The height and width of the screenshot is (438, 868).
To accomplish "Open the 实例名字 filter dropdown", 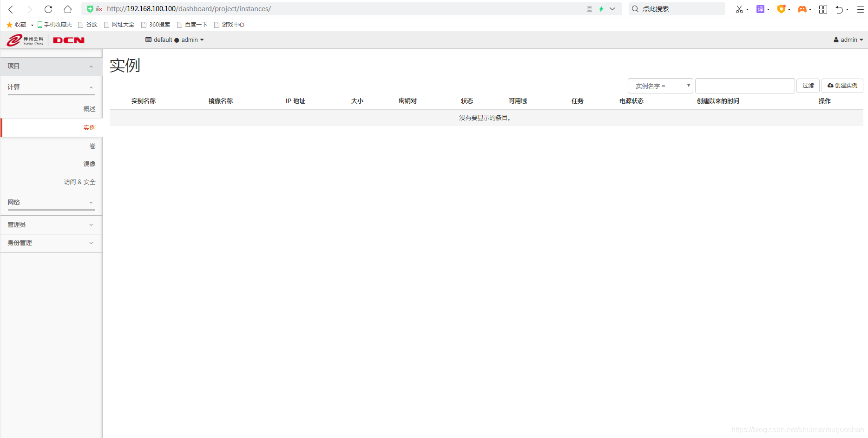I will coord(660,86).
